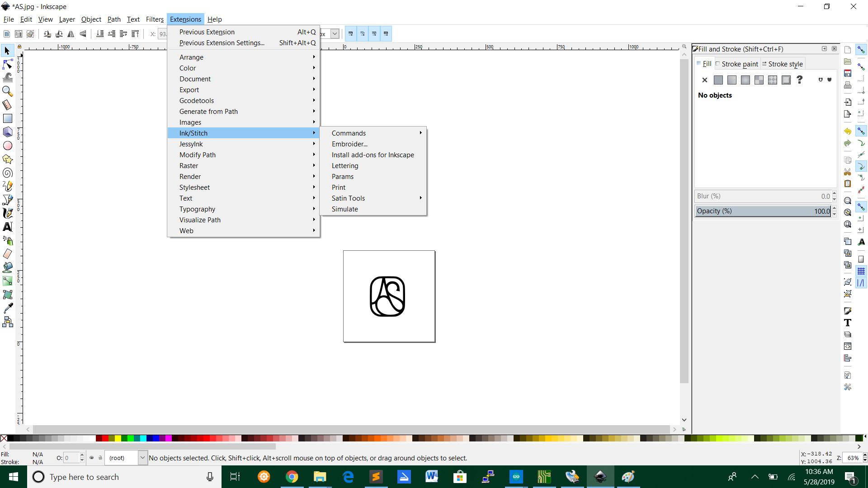Click the AS.jpg canvas thumbnail
The width and height of the screenshot is (868, 488).
tap(389, 296)
